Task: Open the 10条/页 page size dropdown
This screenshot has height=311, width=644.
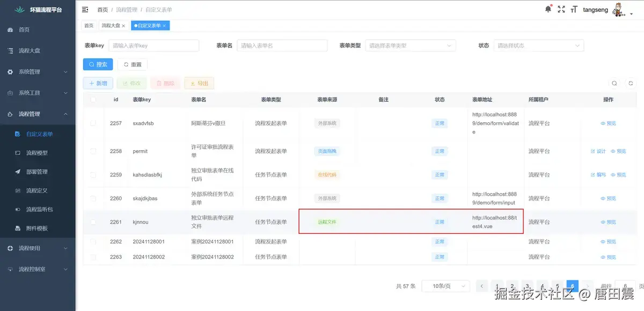Action: [446, 286]
